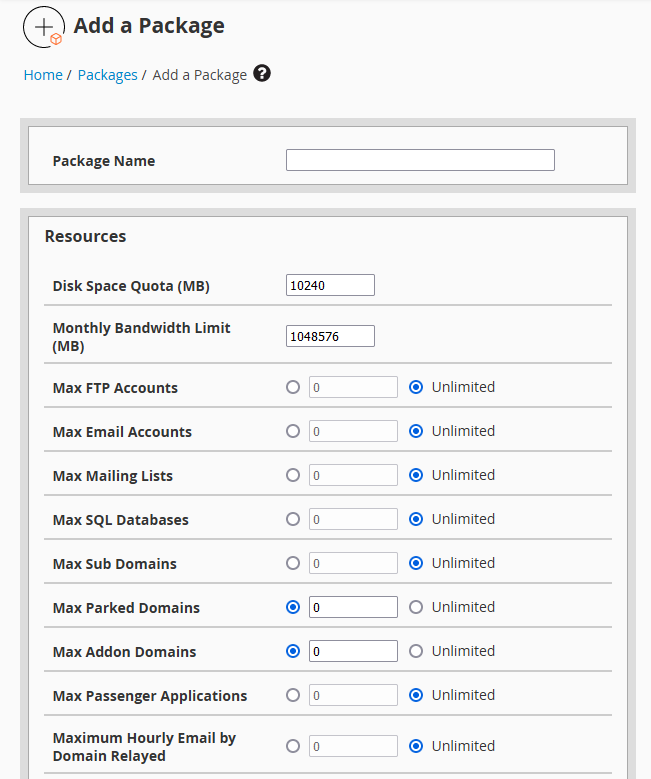The width and height of the screenshot is (651, 779).
Task: Click the Add a Package header icon
Action: [44, 28]
